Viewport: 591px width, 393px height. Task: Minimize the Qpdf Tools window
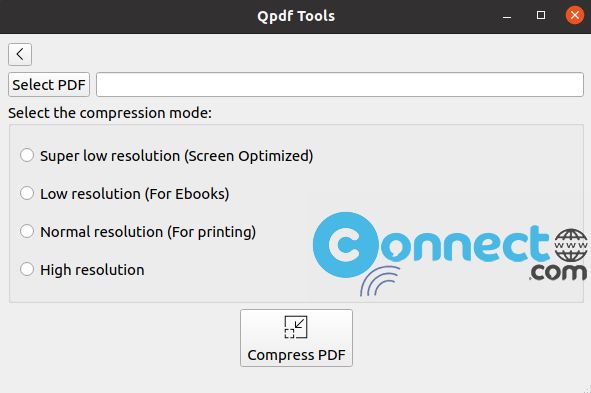(507, 17)
